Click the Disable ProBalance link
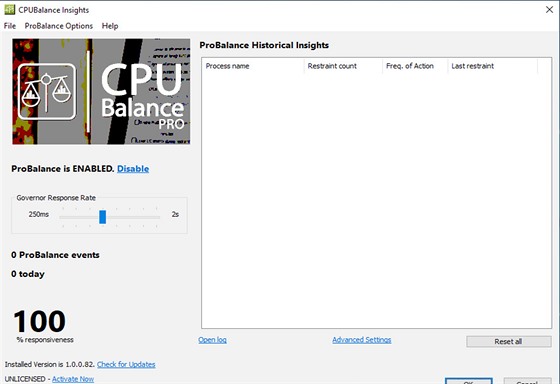 (x=133, y=169)
